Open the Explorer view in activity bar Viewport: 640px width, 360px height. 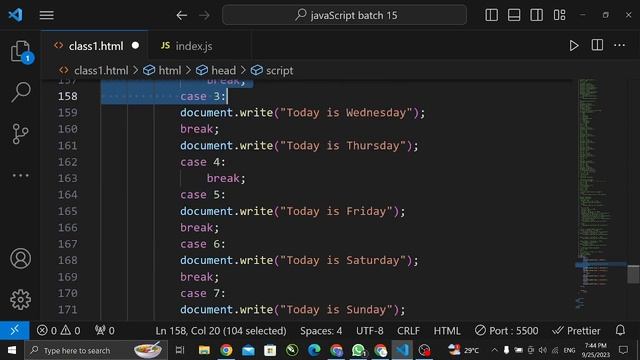click(x=20, y=52)
